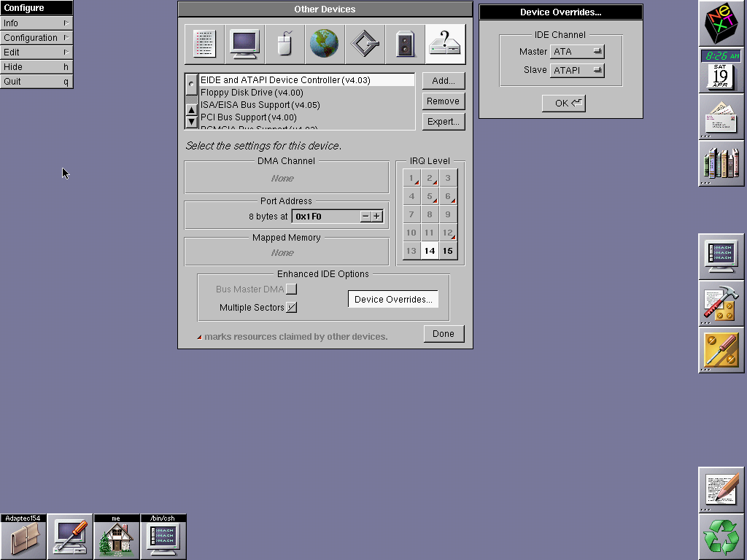This screenshot has height=560, width=747.
Task: Open the Network globe category
Action: [324, 44]
